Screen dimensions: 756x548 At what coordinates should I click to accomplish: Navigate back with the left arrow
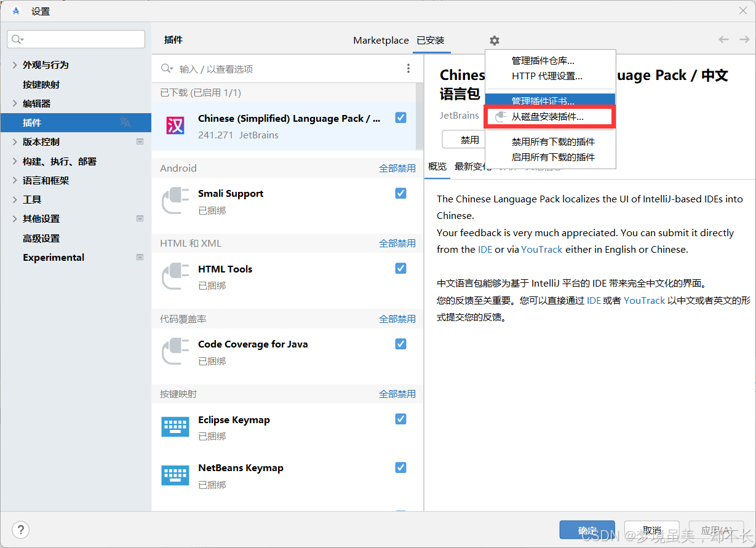tap(724, 39)
